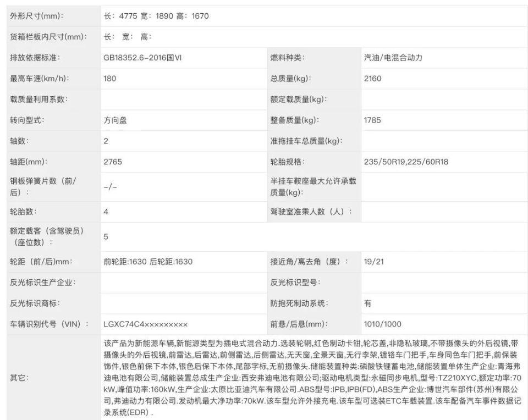
Task: Click the max speed value 180
Action: point(111,79)
